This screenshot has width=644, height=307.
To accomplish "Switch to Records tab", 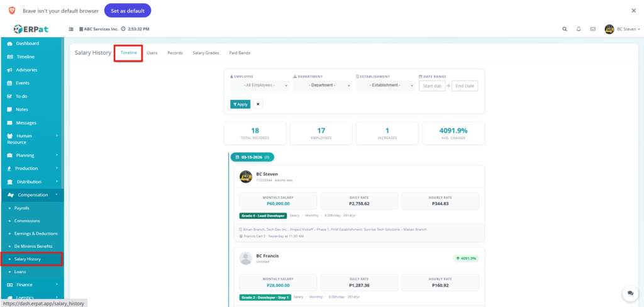I will click(x=175, y=53).
